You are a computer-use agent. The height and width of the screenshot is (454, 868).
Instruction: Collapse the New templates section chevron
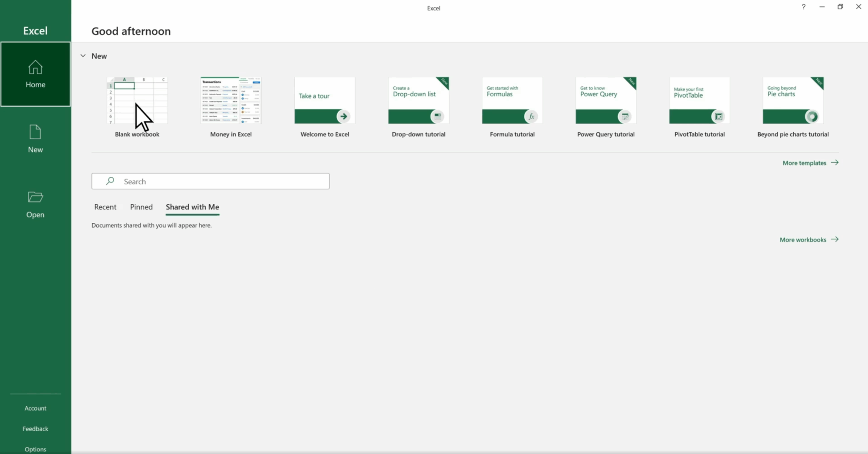pyautogui.click(x=83, y=56)
